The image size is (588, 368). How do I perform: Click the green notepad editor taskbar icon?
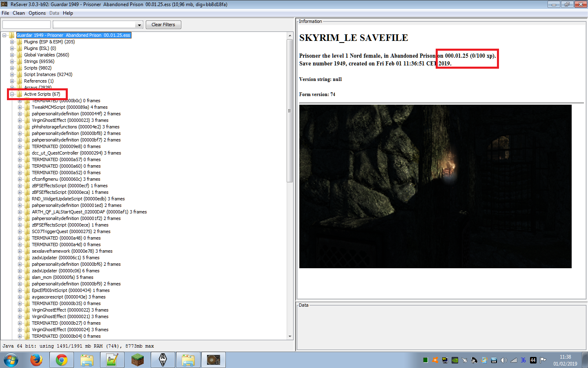[x=112, y=360]
